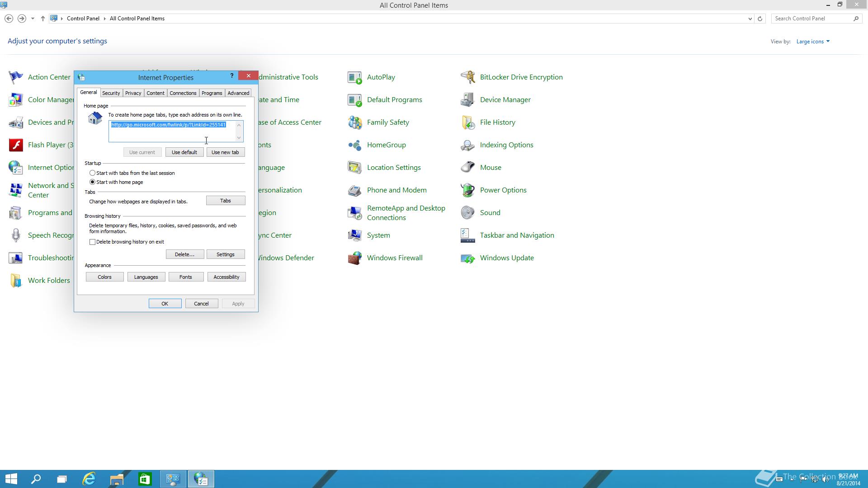Open the Windows Firewall icon
Screen dimensions: 868x488
point(355,258)
